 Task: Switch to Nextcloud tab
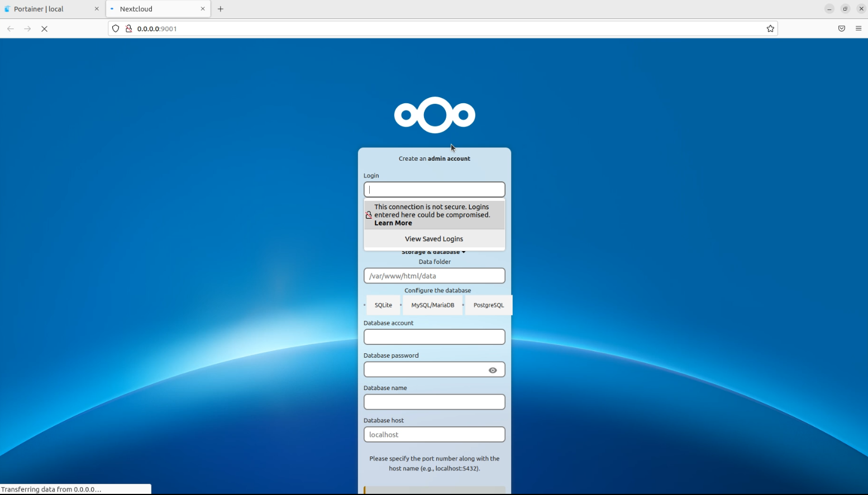tap(158, 9)
